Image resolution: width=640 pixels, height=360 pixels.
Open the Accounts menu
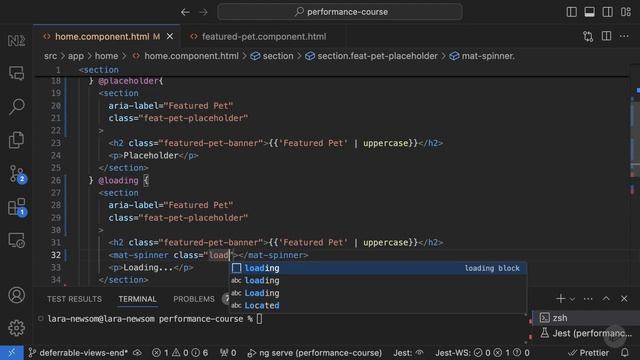pos(16,295)
